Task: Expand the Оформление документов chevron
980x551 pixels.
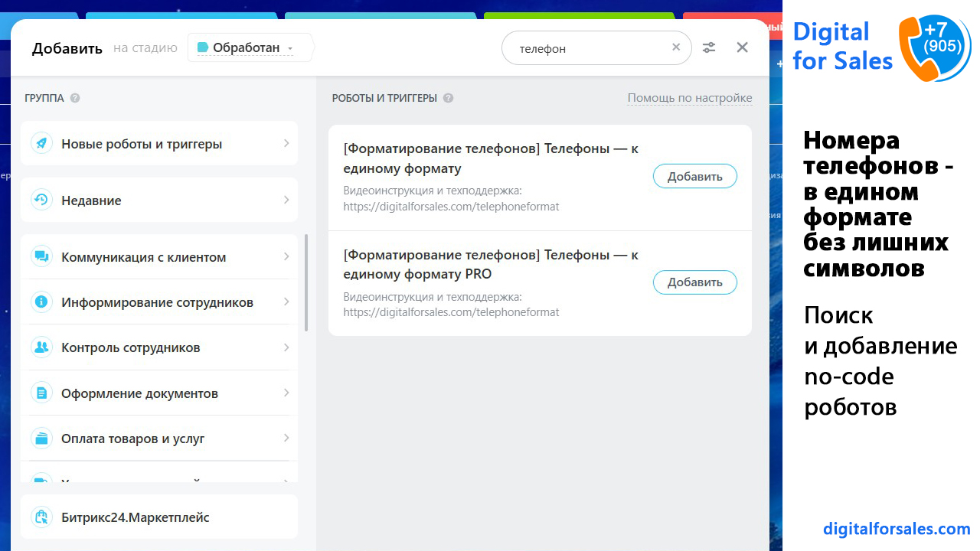Action: coord(286,393)
